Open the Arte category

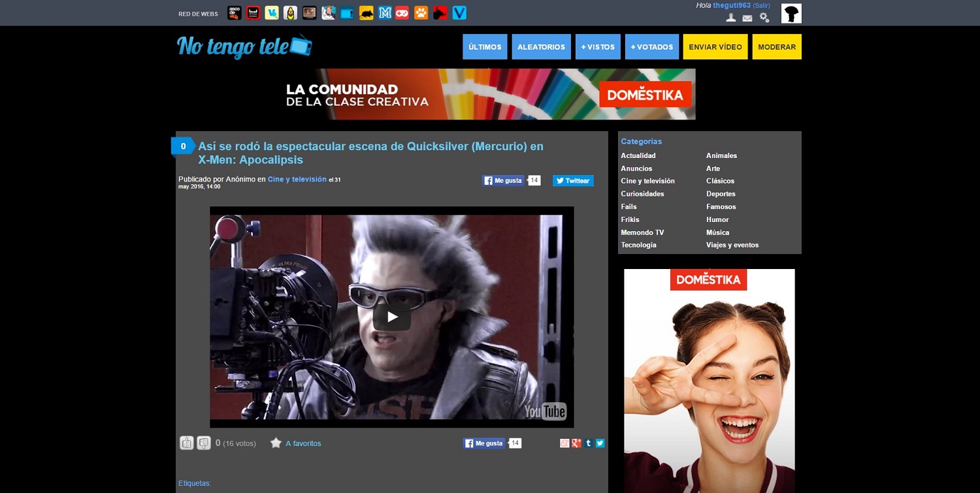tap(713, 168)
